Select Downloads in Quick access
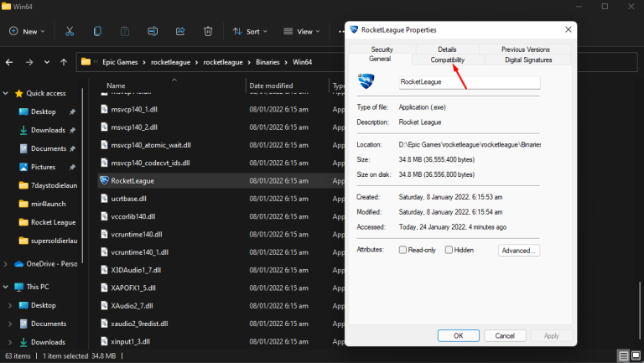This screenshot has width=644, height=363. [x=48, y=130]
